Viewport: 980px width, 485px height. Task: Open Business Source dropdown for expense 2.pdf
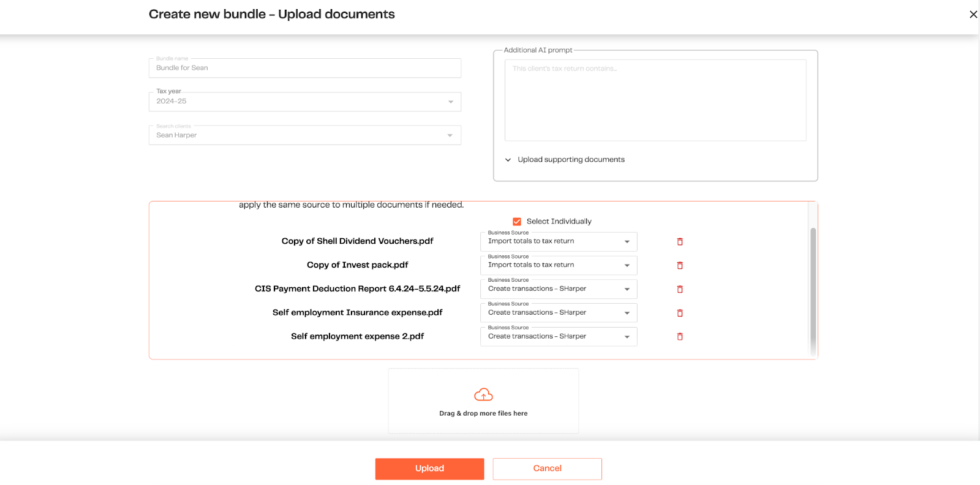click(559, 337)
